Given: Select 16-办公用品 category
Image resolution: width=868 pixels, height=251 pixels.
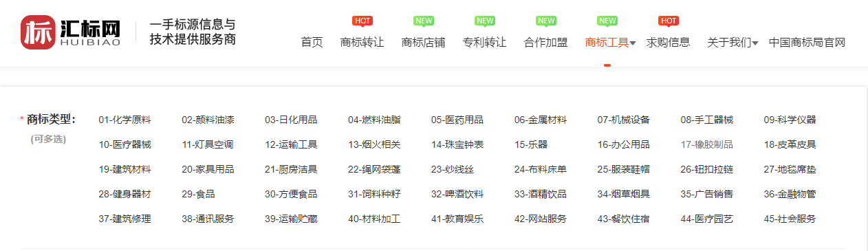Looking at the screenshot, I should (624, 144).
